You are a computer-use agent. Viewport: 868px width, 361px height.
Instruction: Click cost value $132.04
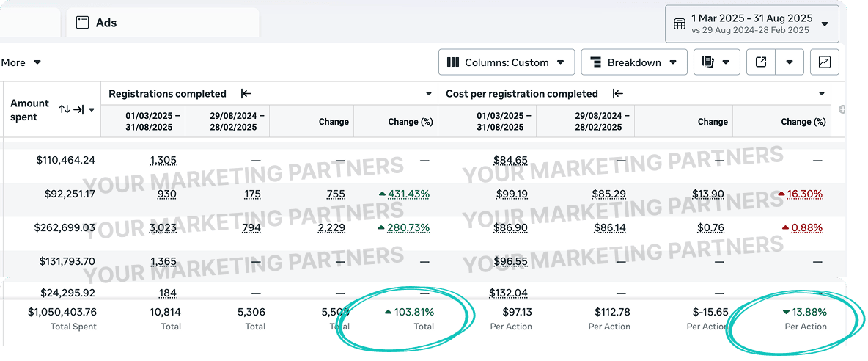point(508,293)
